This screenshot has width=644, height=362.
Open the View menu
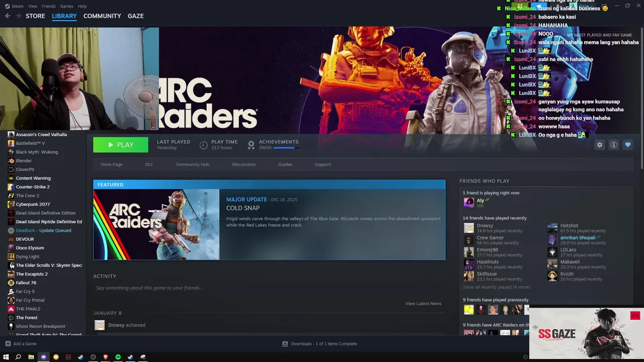pyautogui.click(x=33, y=6)
